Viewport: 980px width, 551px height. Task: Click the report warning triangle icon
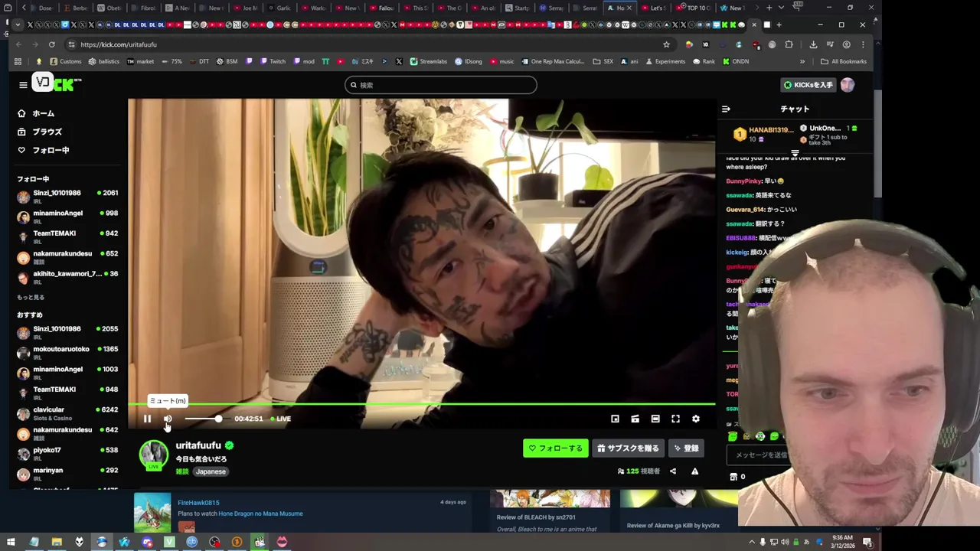coord(694,471)
